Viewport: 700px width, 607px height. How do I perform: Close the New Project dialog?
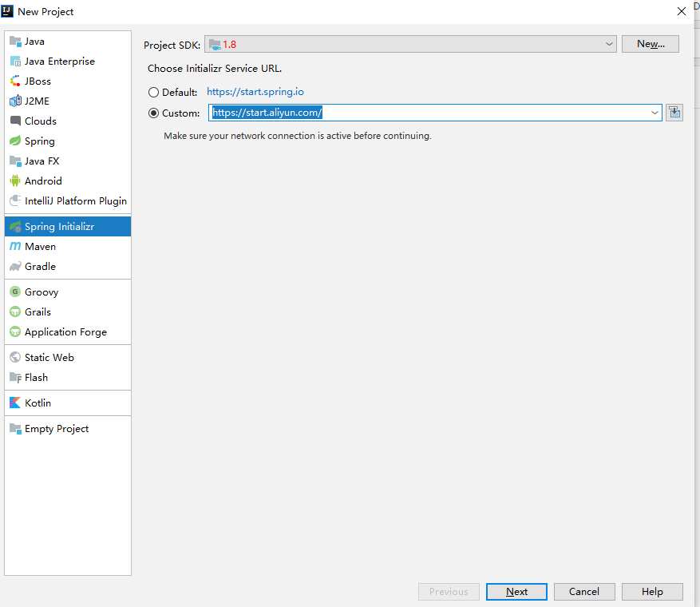click(x=682, y=11)
